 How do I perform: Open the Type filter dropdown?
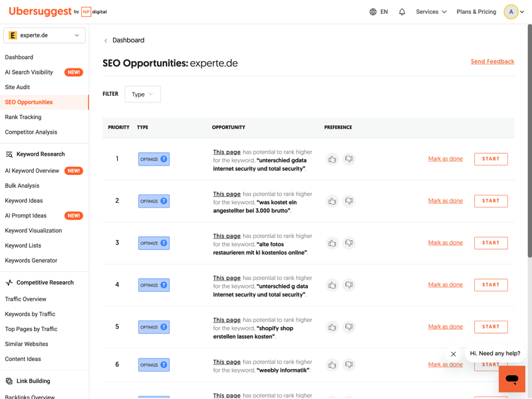[142, 94]
